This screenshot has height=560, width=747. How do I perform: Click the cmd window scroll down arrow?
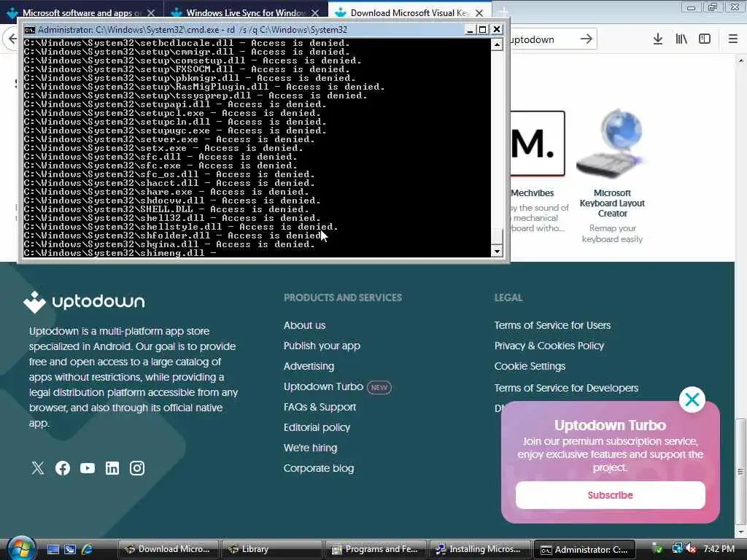(x=497, y=252)
